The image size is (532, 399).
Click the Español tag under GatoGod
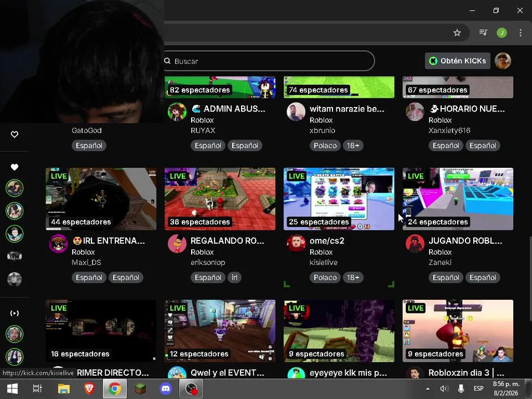(x=89, y=146)
